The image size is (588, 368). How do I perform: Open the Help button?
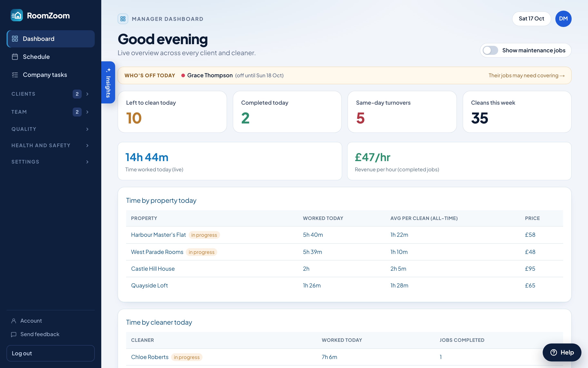click(562, 352)
